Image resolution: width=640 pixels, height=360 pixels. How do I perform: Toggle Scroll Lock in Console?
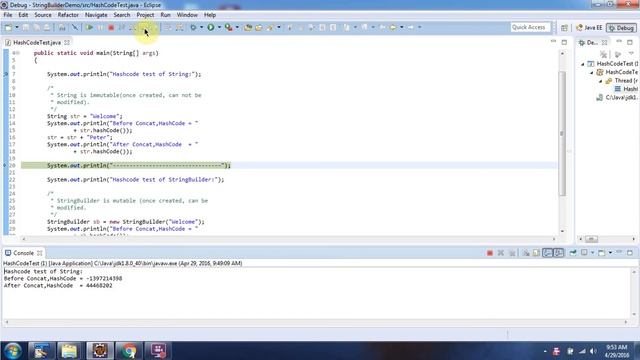[x=536, y=253]
